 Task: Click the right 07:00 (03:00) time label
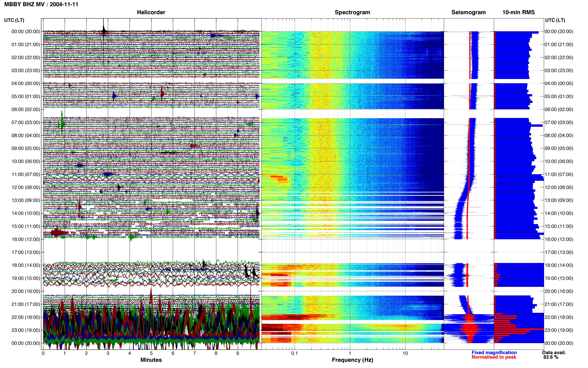click(x=559, y=122)
